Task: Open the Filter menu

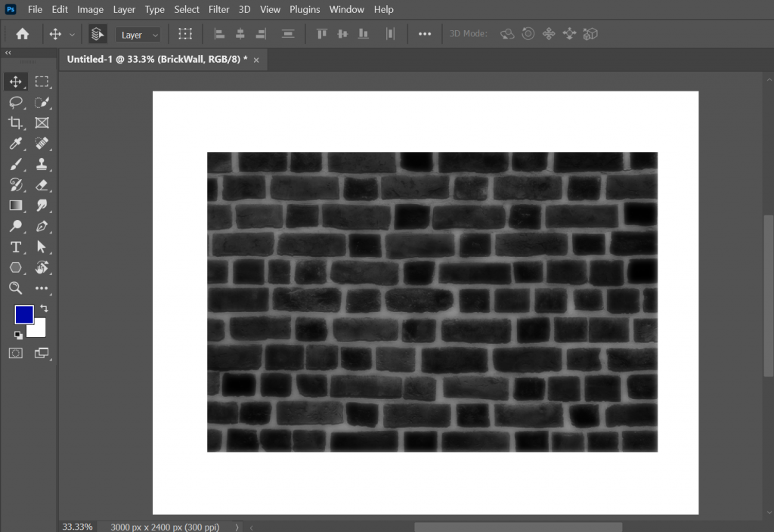Action: click(218, 9)
